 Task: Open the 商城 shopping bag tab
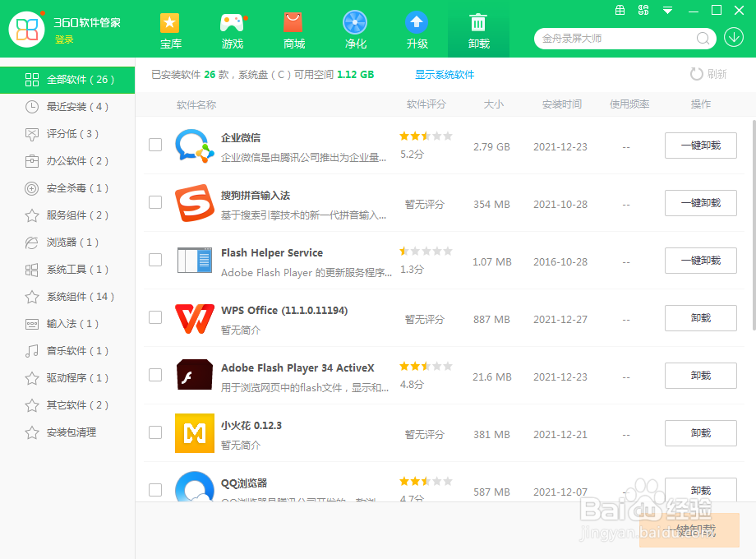(293, 30)
